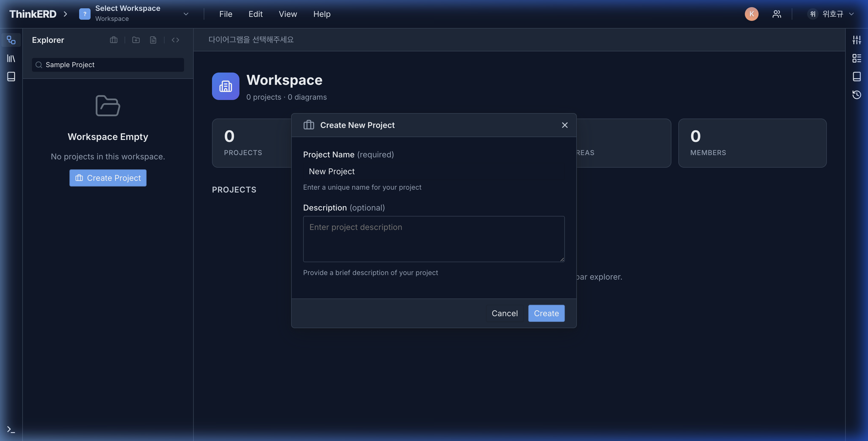868x441 pixels.
Task: Click Cancel in the dialog
Action: click(504, 313)
